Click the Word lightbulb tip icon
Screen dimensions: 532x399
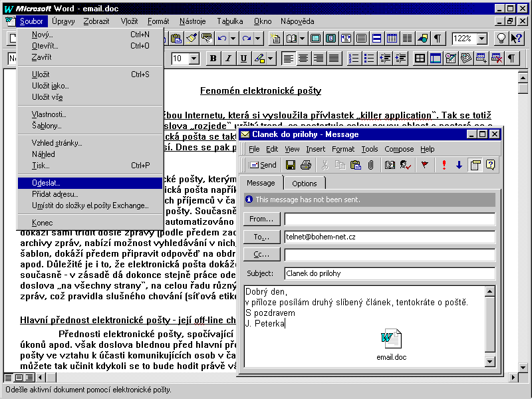coord(501,39)
